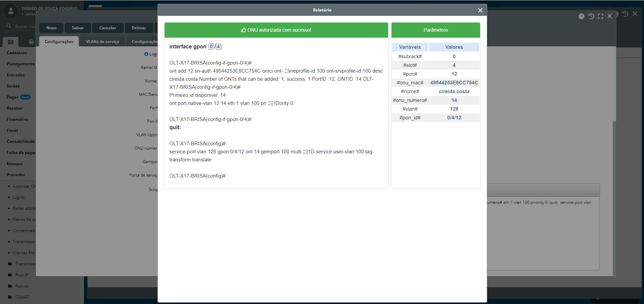644x304 pixels.
Task: Expand the Radius folder
Action: point(21,286)
